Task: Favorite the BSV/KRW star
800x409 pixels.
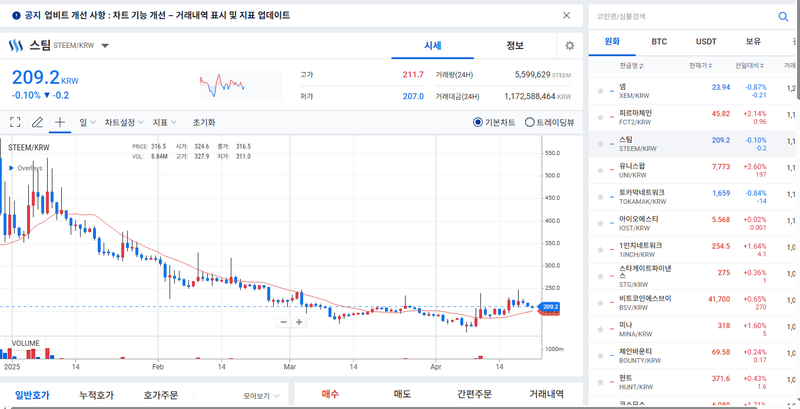Action: click(x=601, y=303)
